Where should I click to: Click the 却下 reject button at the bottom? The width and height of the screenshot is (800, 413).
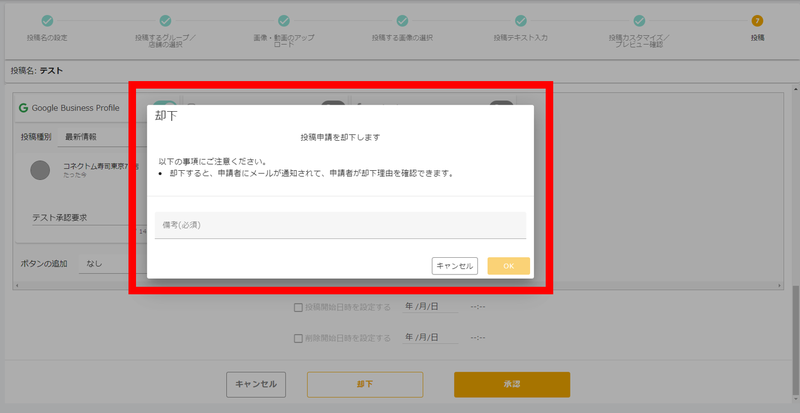click(364, 384)
